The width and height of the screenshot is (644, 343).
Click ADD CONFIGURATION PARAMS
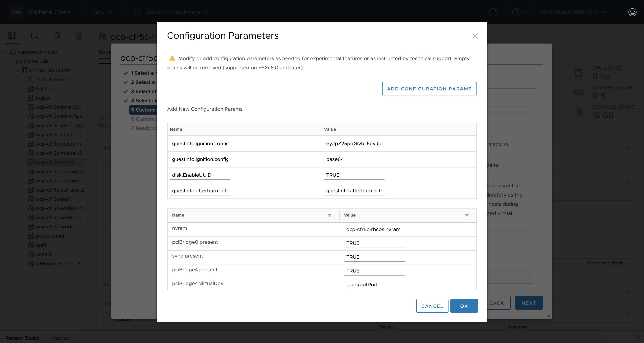(x=429, y=89)
